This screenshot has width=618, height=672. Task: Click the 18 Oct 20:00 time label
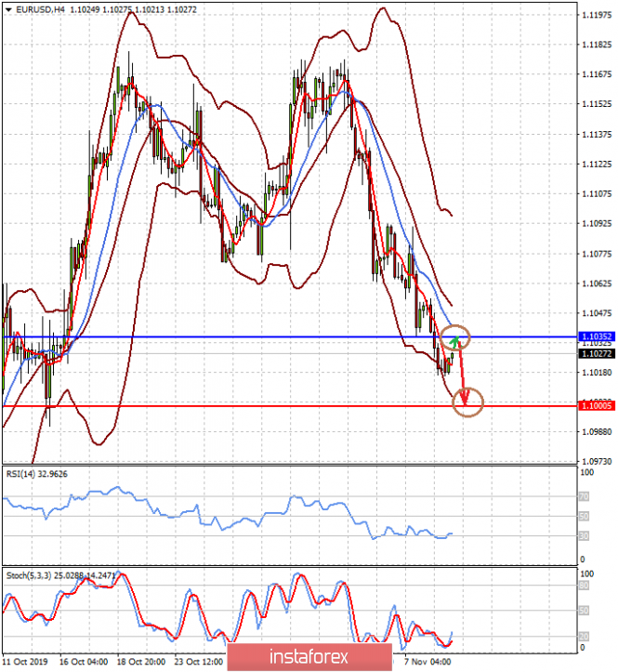pos(139,663)
